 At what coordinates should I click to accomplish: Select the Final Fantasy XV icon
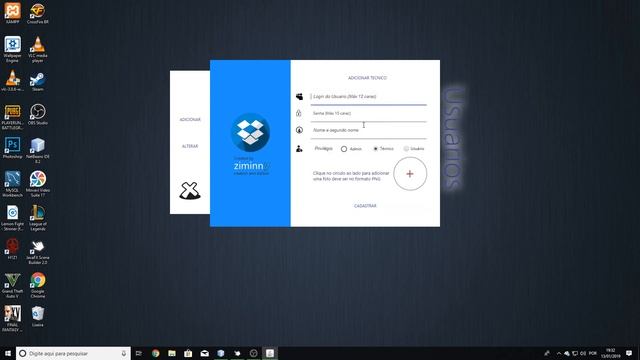(x=12, y=319)
